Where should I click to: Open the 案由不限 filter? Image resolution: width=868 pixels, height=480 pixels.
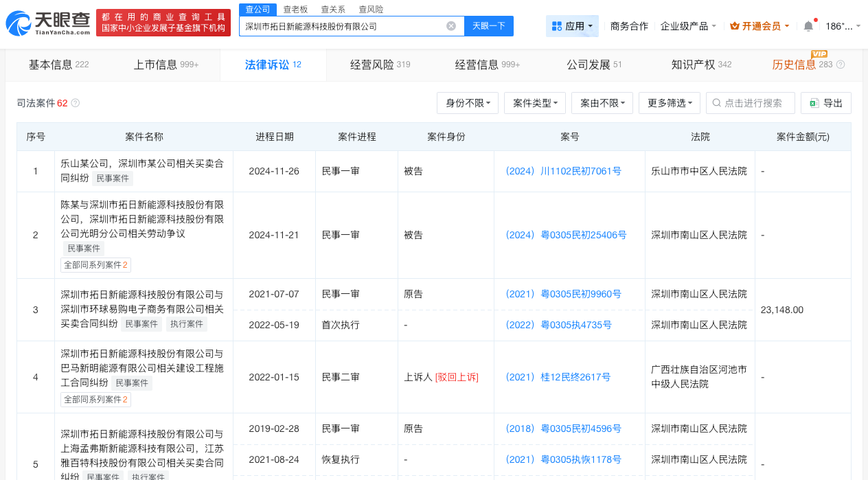click(x=602, y=103)
